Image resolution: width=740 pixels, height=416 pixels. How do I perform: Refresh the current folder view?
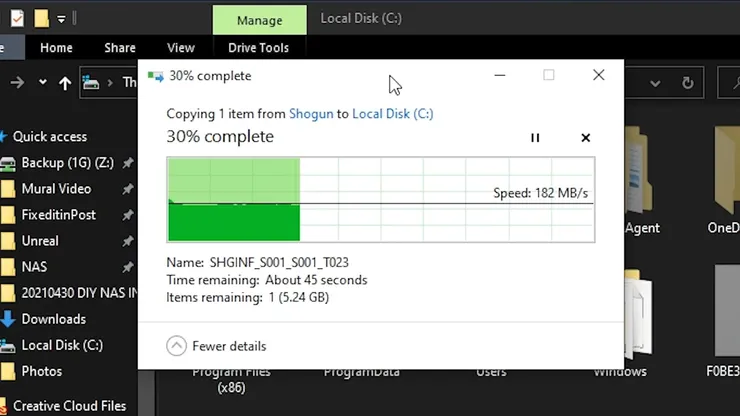tap(688, 83)
